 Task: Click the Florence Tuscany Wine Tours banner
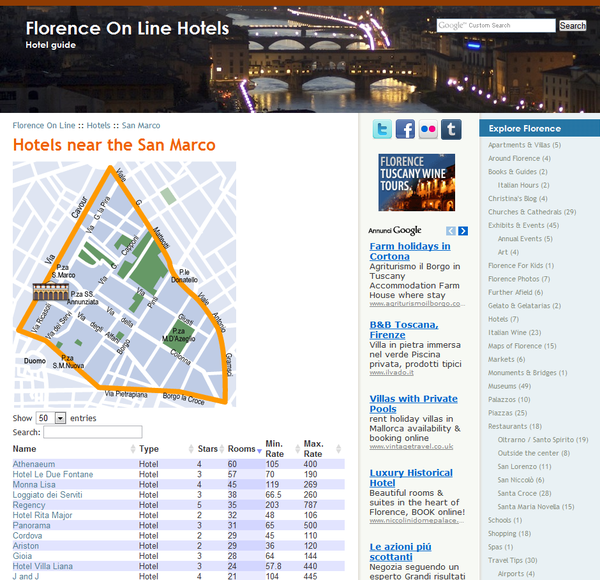click(416, 182)
